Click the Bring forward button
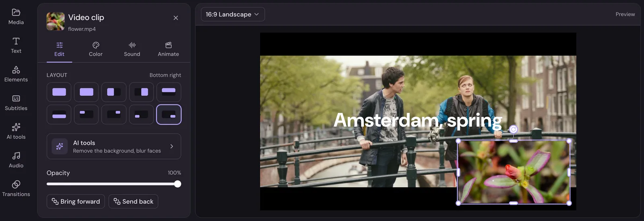The width and height of the screenshot is (644, 221). [x=76, y=201]
